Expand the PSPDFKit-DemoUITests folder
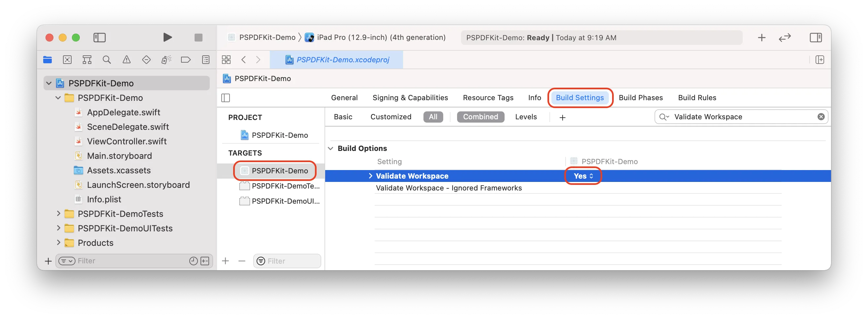 coord(58,228)
